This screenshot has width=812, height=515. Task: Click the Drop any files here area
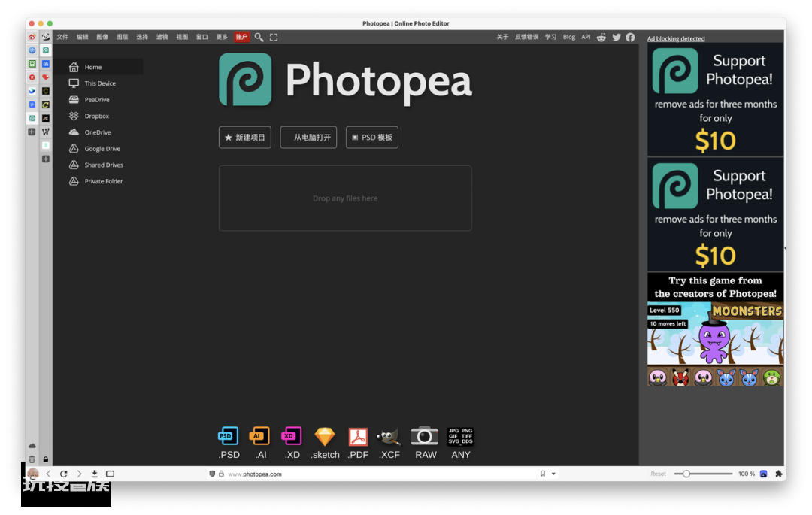click(x=345, y=198)
